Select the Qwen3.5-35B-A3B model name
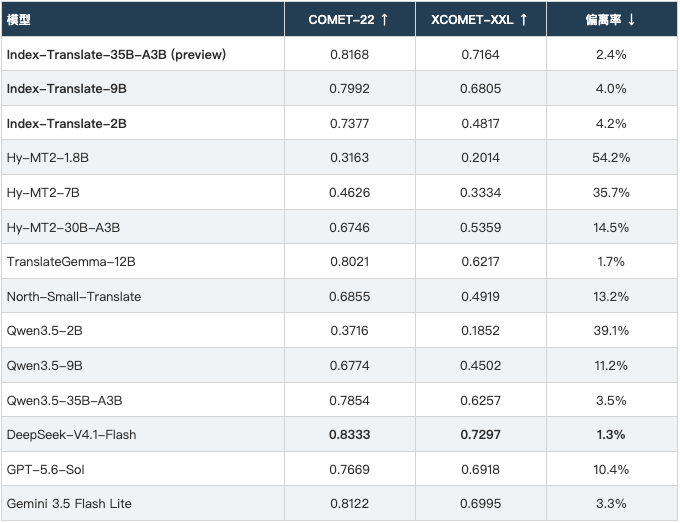 pos(64,400)
